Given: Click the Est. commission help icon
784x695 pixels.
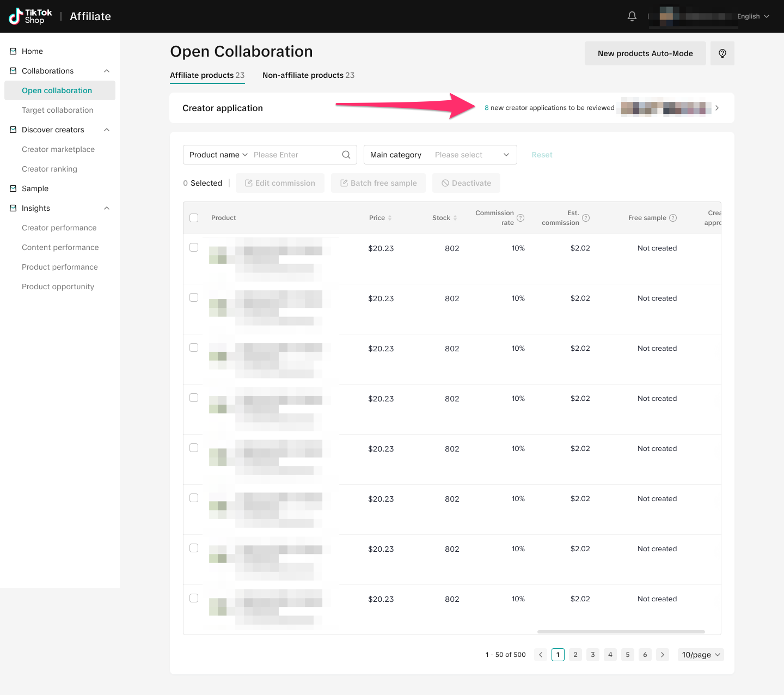Looking at the screenshot, I should pyautogui.click(x=586, y=218).
